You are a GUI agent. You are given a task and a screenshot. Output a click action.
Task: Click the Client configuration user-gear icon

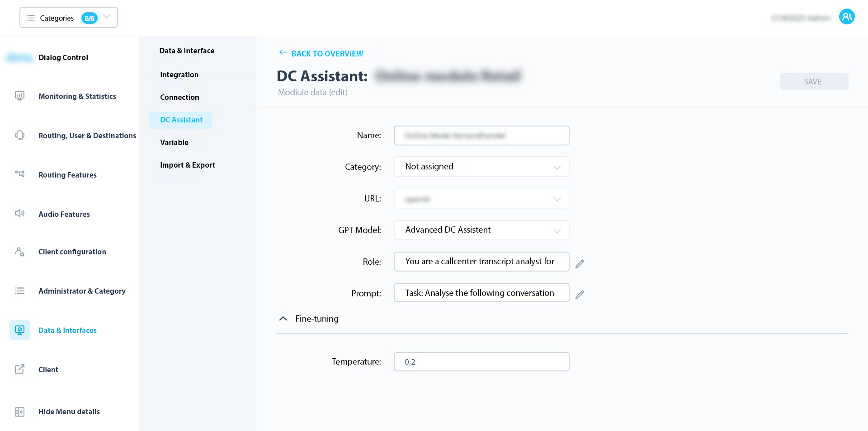(19, 252)
